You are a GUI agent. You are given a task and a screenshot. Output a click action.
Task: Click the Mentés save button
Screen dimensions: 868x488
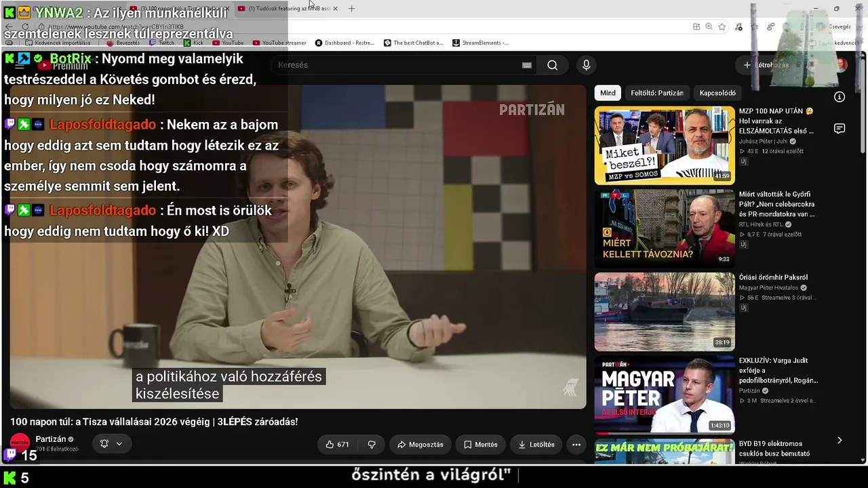pos(481,445)
